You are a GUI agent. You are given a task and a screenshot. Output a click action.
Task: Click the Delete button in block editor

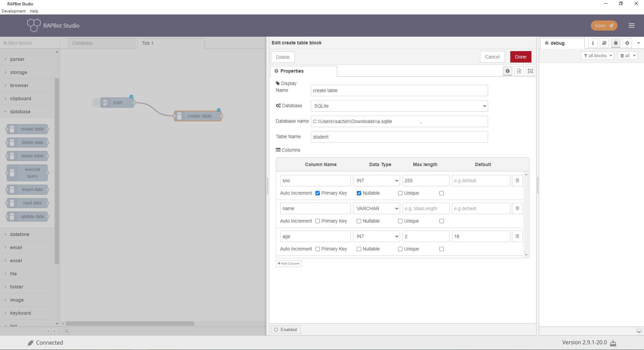tap(283, 57)
